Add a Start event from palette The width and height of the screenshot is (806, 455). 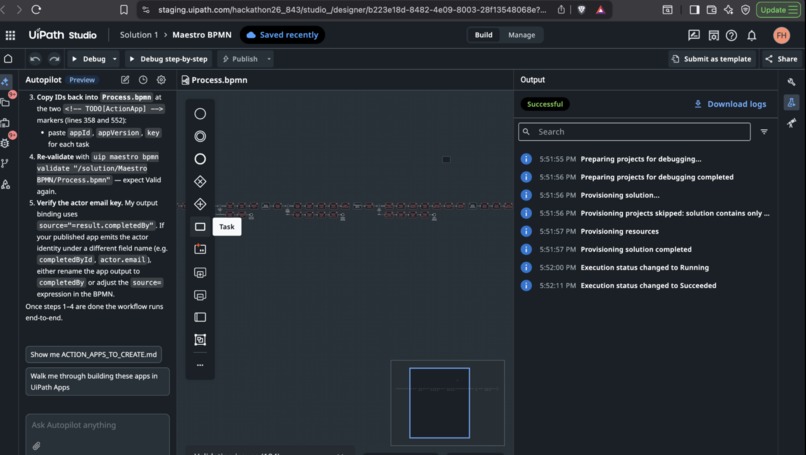[200, 114]
